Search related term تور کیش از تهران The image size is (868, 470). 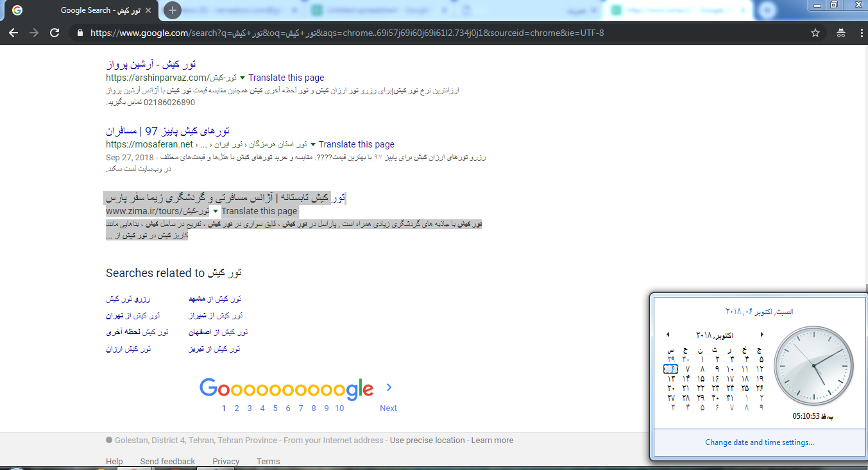[133, 315]
